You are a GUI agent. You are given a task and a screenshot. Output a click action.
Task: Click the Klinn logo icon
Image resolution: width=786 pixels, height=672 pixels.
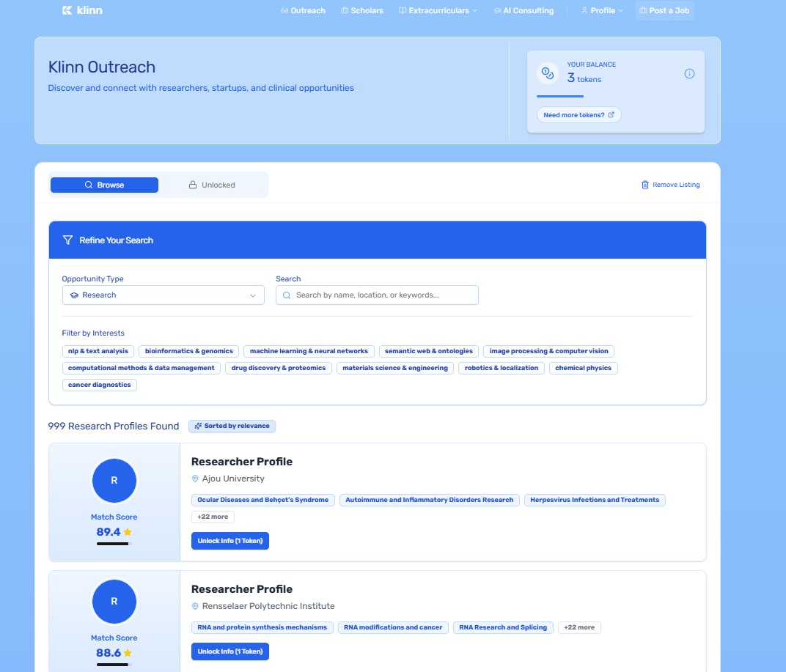[67, 10]
